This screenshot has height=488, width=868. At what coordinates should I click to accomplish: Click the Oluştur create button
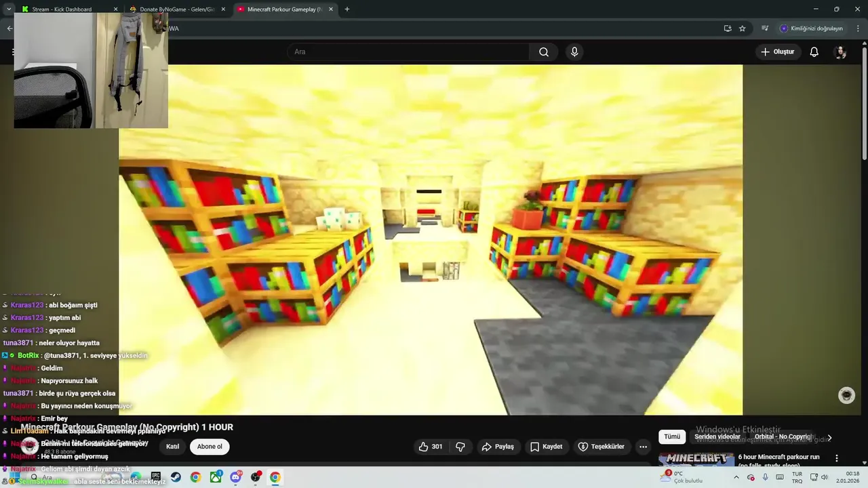click(x=778, y=52)
